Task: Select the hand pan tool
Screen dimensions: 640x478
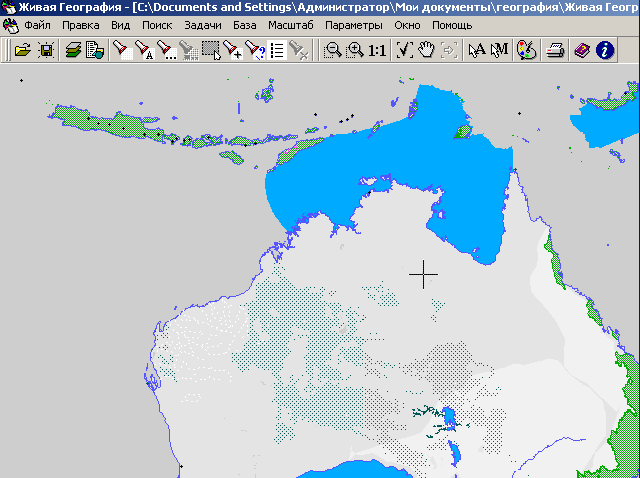Action: [427, 49]
